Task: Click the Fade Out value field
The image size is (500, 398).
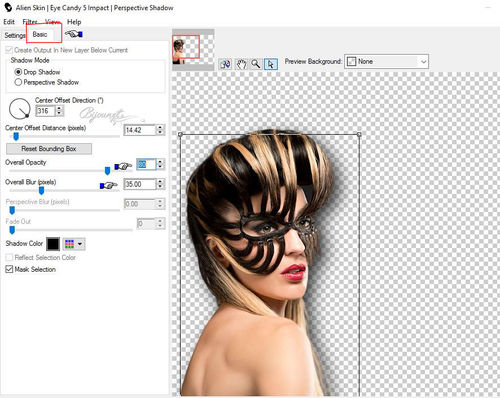Action: point(146,223)
